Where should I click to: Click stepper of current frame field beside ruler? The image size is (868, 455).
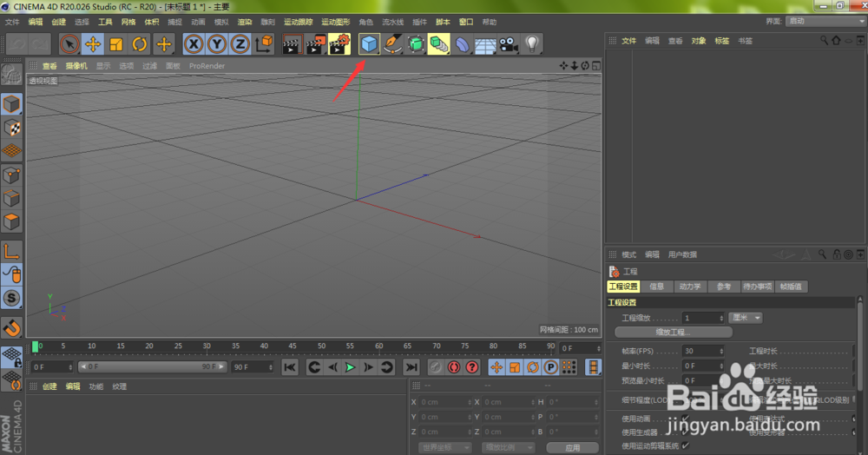click(598, 348)
